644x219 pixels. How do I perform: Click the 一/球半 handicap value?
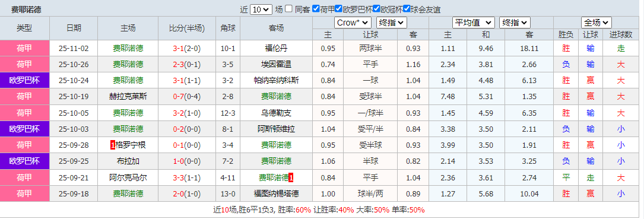pyautogui.click(x=370, y=113)
